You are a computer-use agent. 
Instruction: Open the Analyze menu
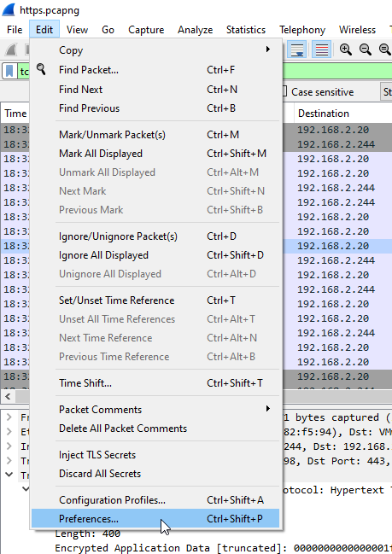pyautogui.click(x=195, y=30)
